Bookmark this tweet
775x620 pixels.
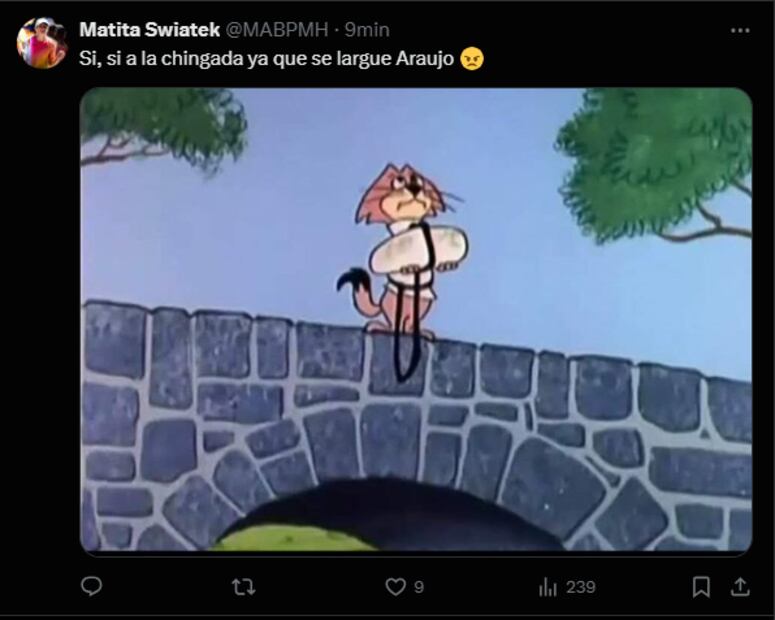pyautogui.click(x=702, y=587)
